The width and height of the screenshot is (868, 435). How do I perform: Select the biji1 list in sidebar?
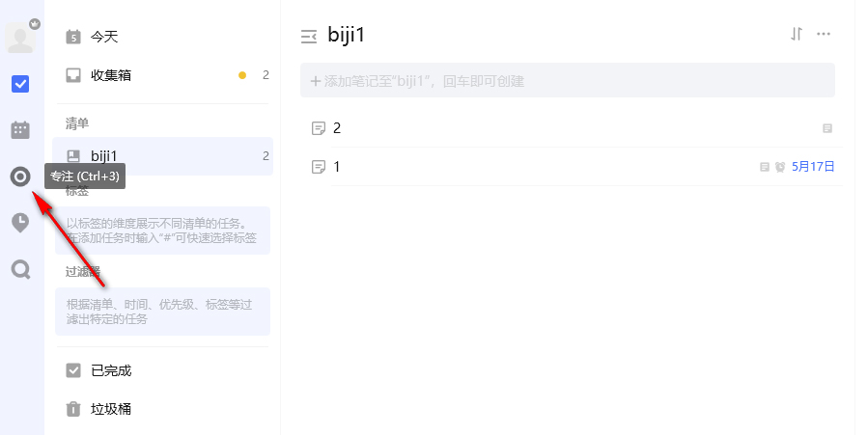pos(163,156)
